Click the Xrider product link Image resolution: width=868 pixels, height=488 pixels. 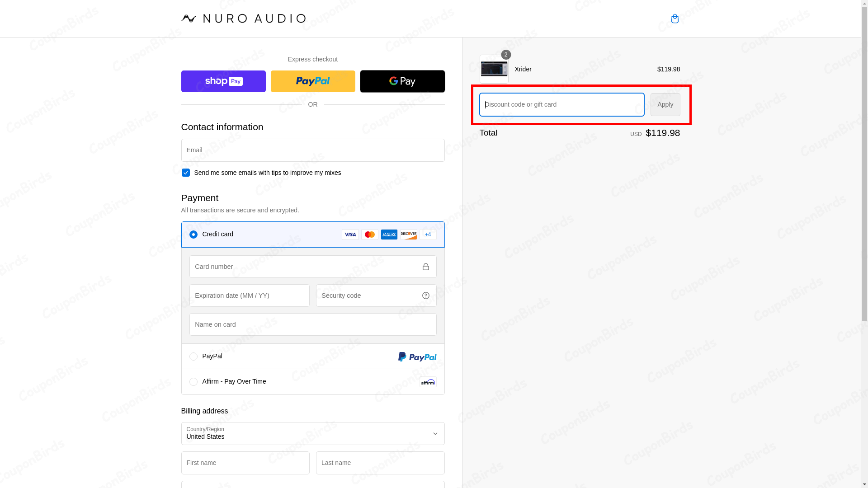(523, 69)
